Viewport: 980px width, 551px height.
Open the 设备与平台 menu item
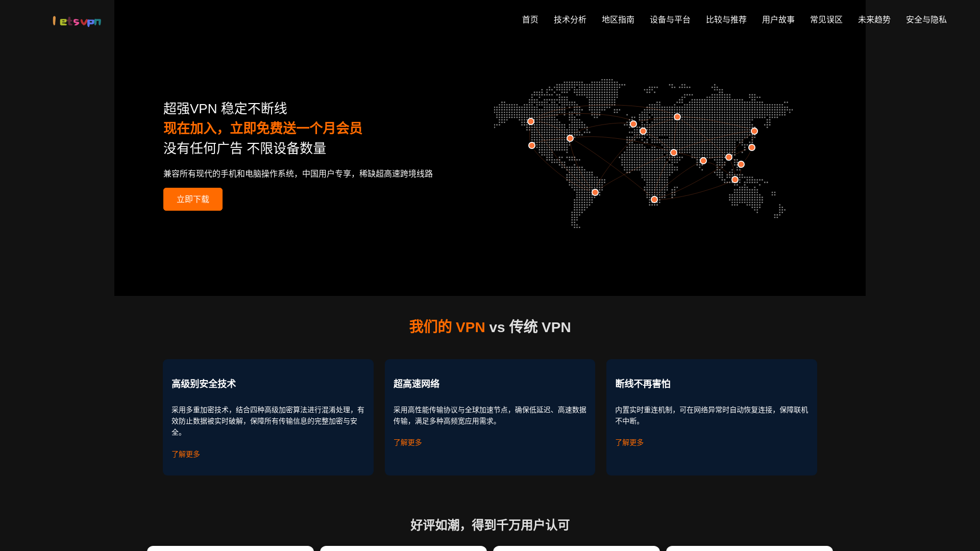[670, 19]
